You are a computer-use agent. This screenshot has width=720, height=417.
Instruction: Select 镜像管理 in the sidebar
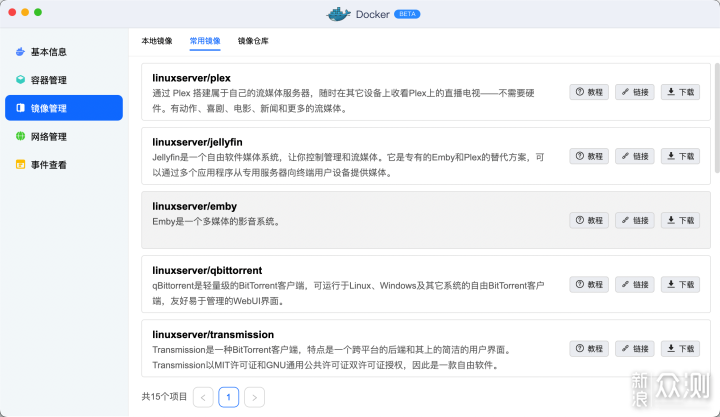pos(64,108)
